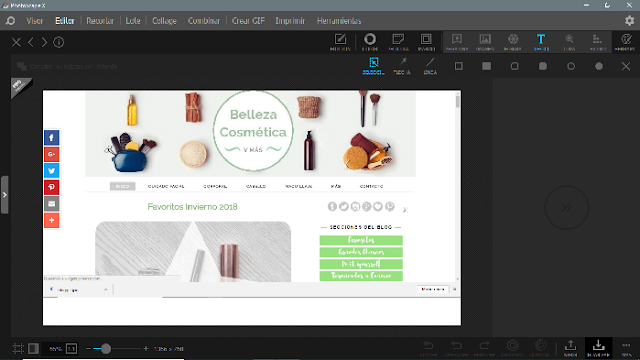Open the Visor tab
The width and height of the screenshot is (640, 360).
pyautogui.click(x=34, y=21)
